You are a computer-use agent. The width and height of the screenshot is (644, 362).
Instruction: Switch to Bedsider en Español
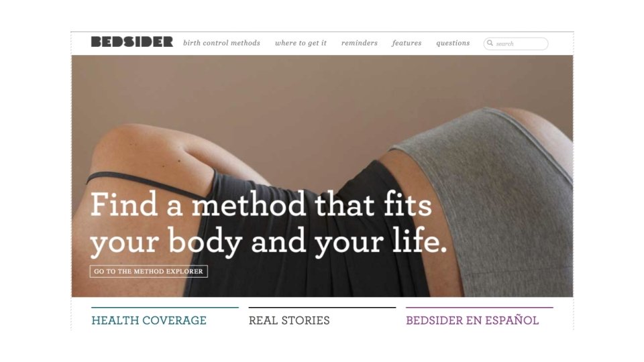(472, 320)
